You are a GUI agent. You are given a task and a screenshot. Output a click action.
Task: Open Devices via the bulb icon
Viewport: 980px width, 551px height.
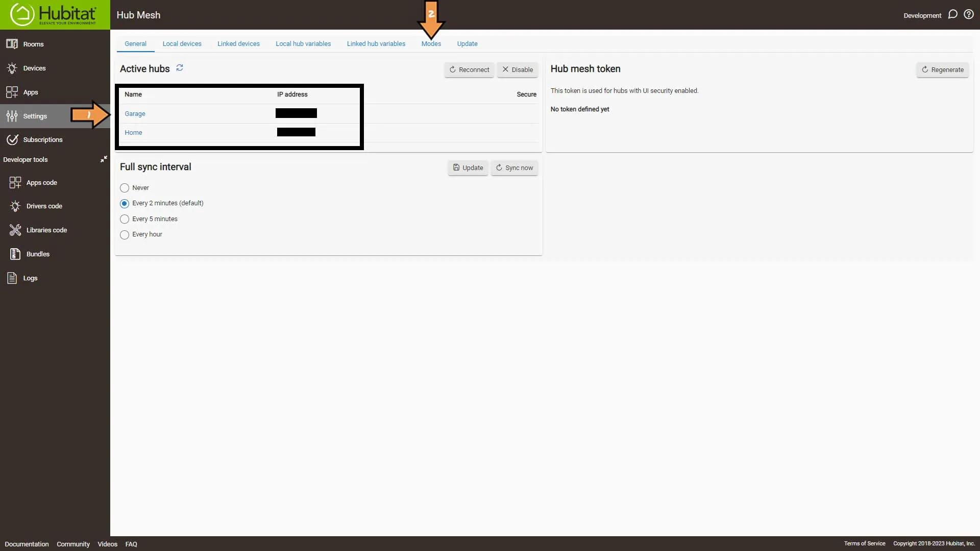pyautogui.click(x=12, y=68)
